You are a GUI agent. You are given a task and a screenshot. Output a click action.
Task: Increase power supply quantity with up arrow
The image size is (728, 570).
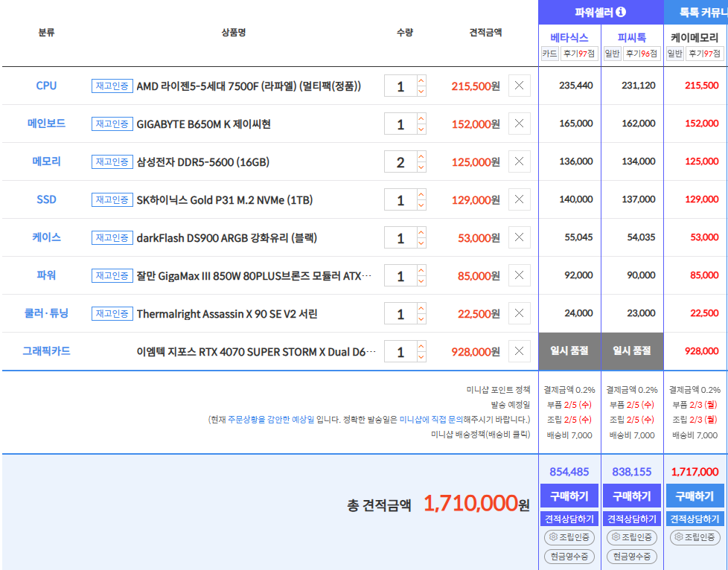[x=421, y=271]
